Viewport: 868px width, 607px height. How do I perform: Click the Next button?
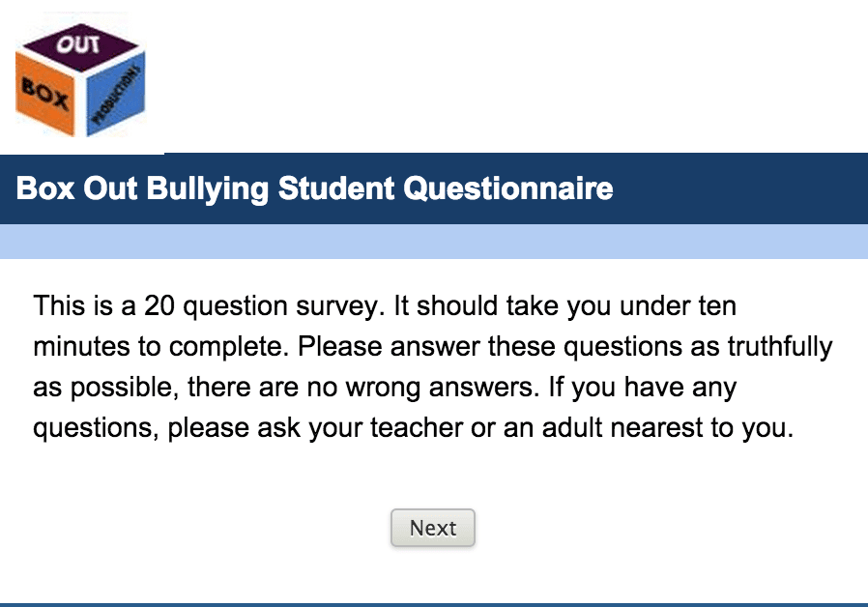tap(433, 528)
